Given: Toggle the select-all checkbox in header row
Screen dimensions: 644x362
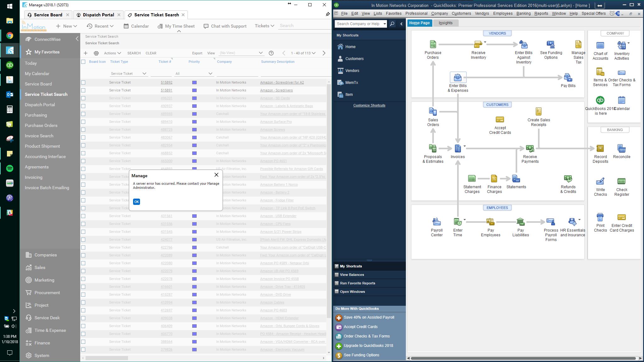Looking at the screenshot, I should tap(83, 62).
